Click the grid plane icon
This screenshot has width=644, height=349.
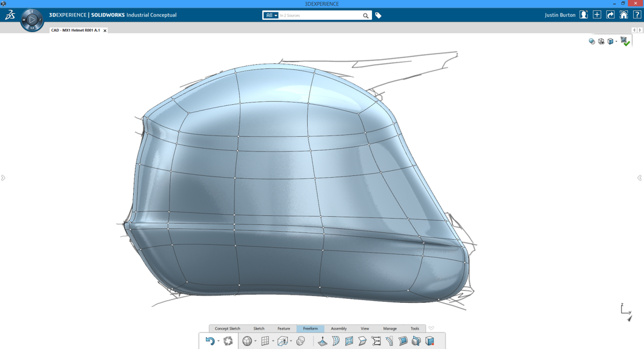[x=265, y=341]
